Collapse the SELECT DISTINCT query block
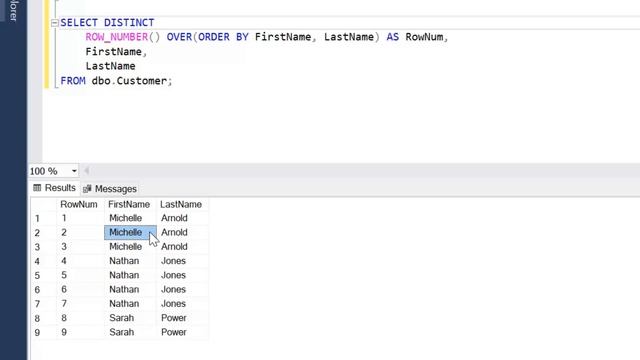Image resolution: width=640 pixels, height=360 pixels. (x=55, y=23)
